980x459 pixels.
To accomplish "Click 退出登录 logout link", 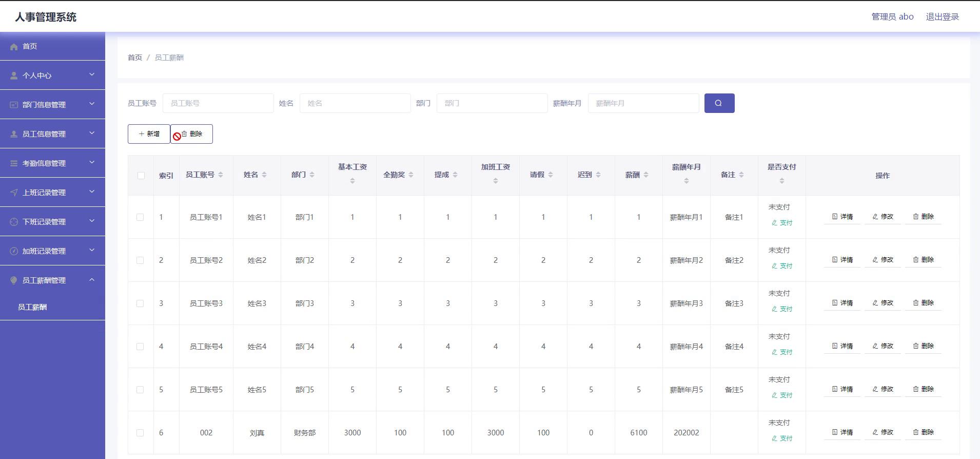I will [942, 17].
